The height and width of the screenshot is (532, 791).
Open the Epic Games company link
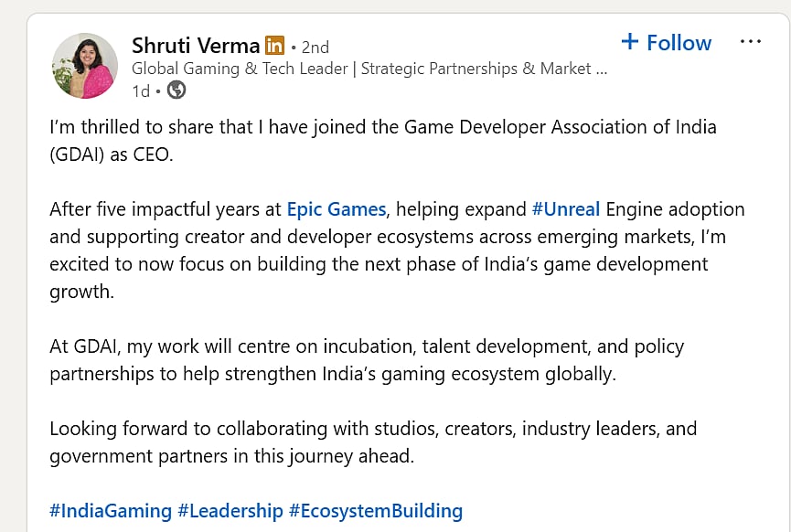click(337, 208)
